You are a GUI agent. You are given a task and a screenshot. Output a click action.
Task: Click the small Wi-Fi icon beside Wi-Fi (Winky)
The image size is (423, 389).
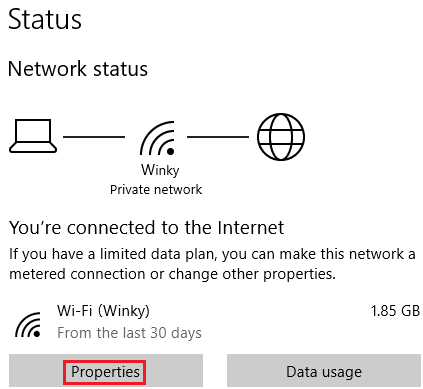pyautogui.click(x=28, y=325)
